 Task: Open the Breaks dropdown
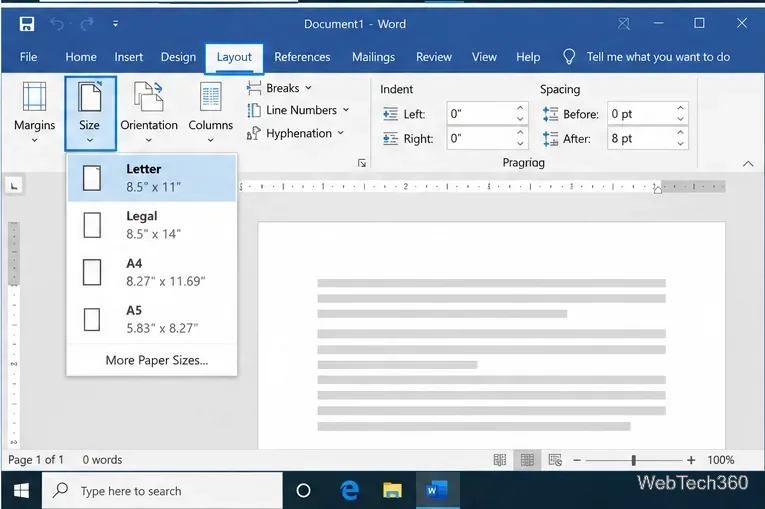279,88
